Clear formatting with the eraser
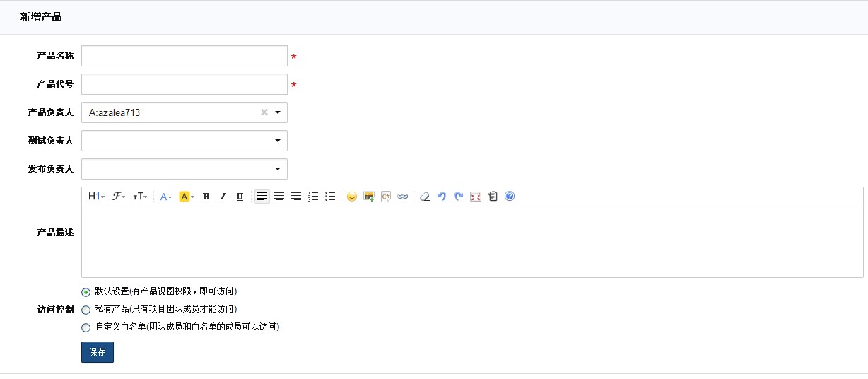This screenshot has width=868, height=379. click(x=425, y=197)
